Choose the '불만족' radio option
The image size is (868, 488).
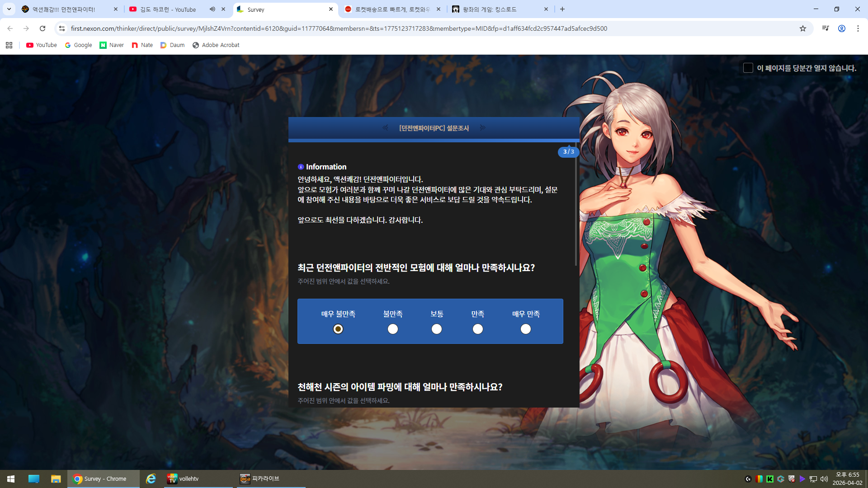[x=392, y=329]
